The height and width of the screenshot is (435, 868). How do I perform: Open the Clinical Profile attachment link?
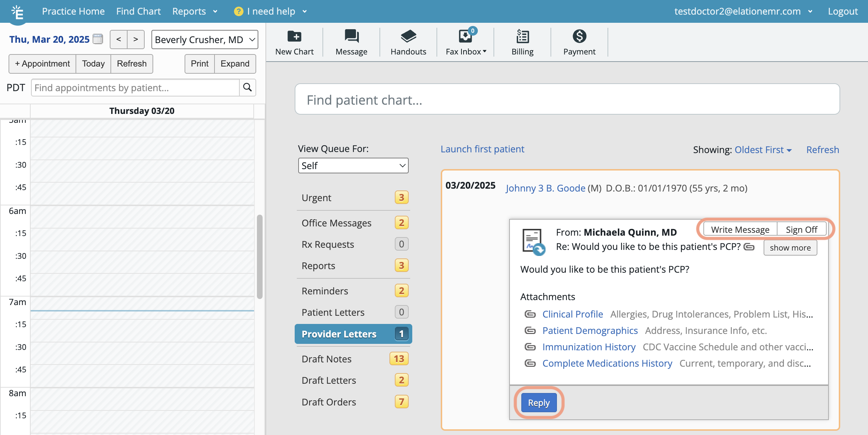pos(572,314)
